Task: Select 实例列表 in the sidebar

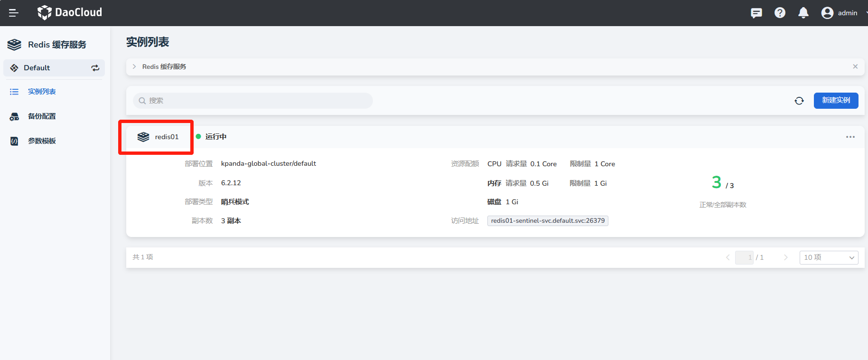Action: click(x=42, y=92)
